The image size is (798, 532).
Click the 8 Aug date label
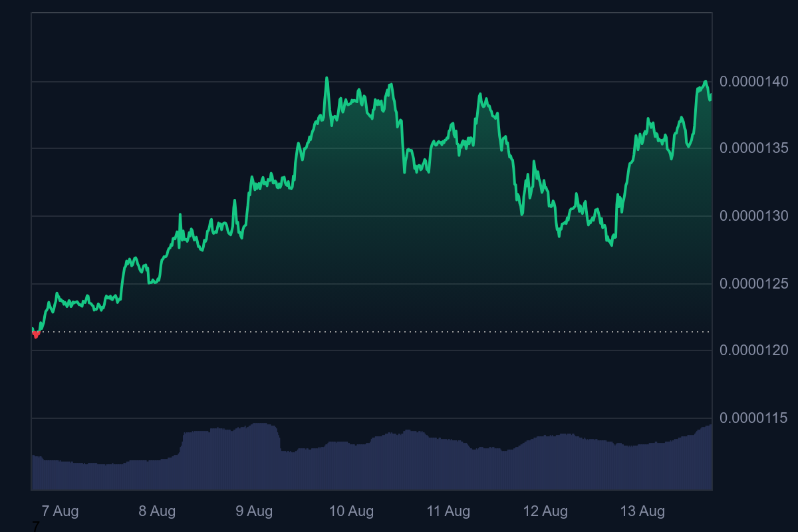tap(157, 511)
